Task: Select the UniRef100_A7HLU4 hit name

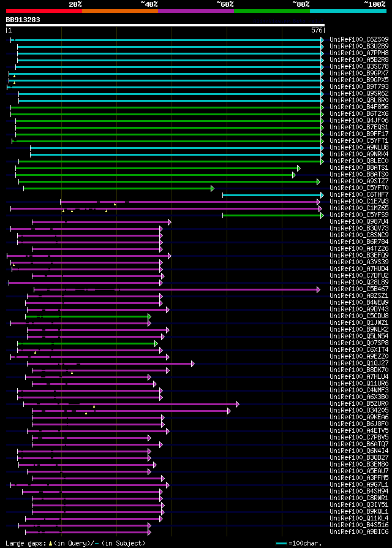Action: (x=359, y=377)
